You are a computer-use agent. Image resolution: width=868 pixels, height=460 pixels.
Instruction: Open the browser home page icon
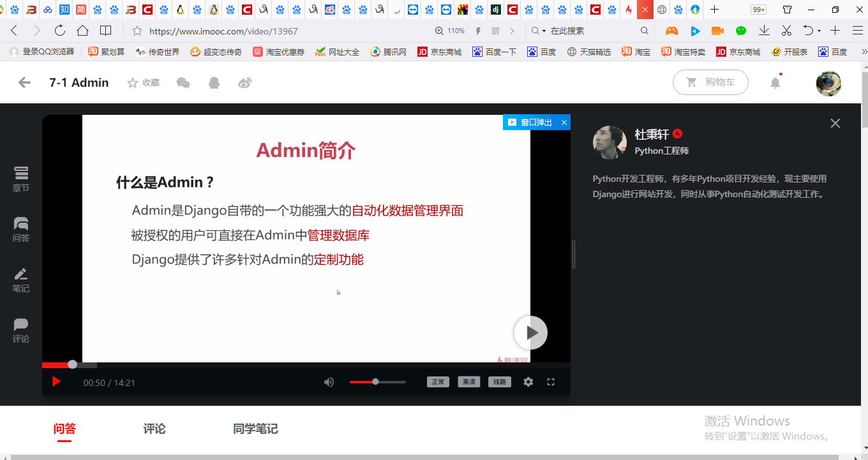pyautogui.click(x=82, y=31)
